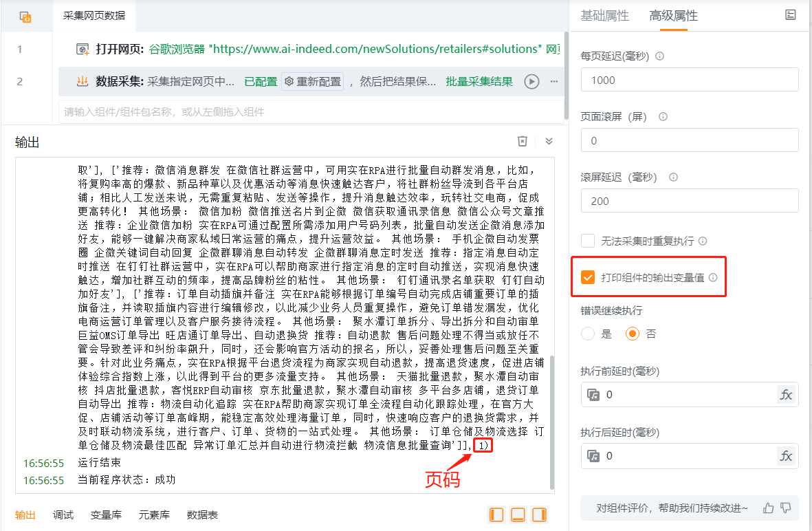Select 是 for 错误继续执行

588,334
